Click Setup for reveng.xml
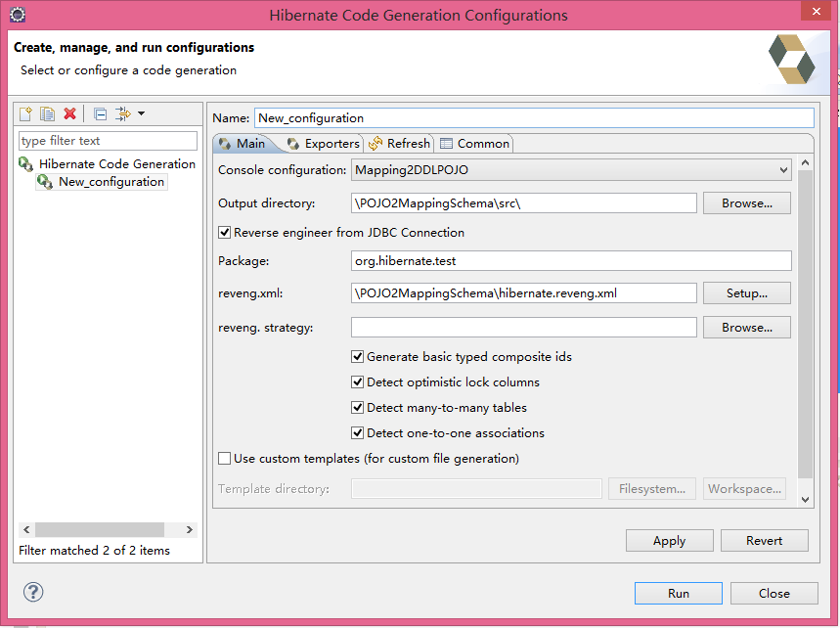This screenshot has width=840, height=628. pyautogui.click(x=747, y=293)
